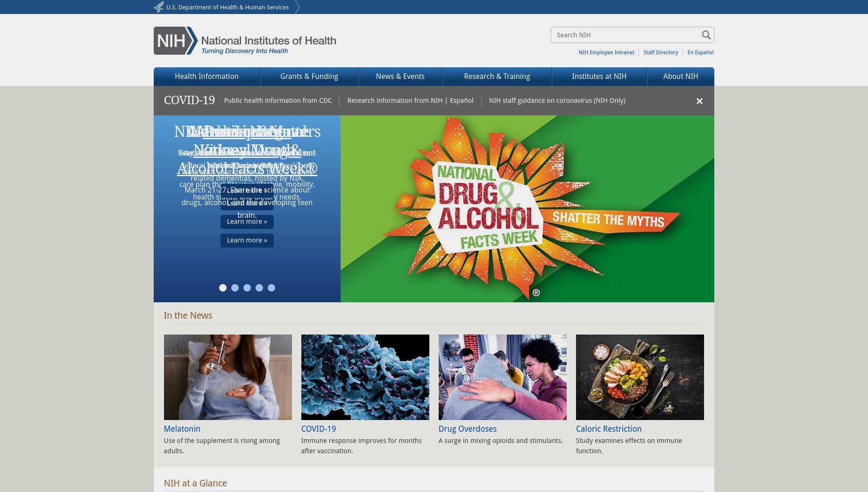Open the COVID-19 virus cell thumbnail

click(x=365, y=377)
